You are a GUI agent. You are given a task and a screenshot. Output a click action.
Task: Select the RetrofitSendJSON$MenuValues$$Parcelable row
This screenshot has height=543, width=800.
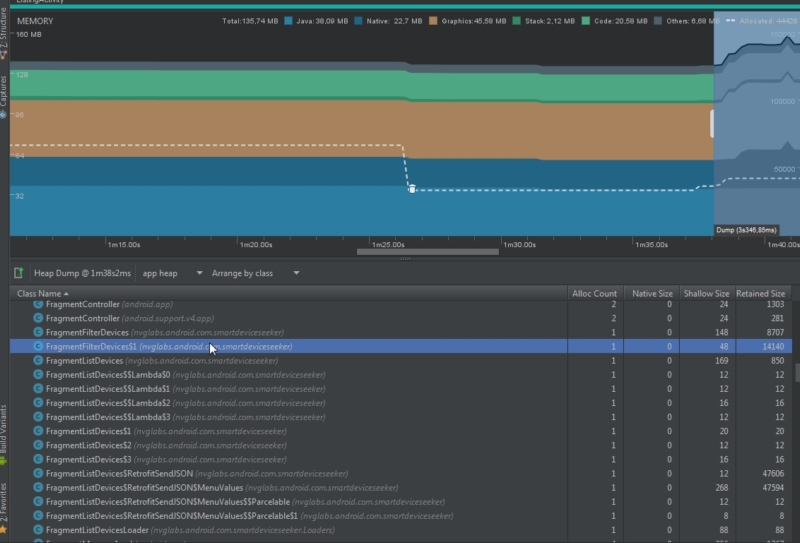tap(401, 502)
